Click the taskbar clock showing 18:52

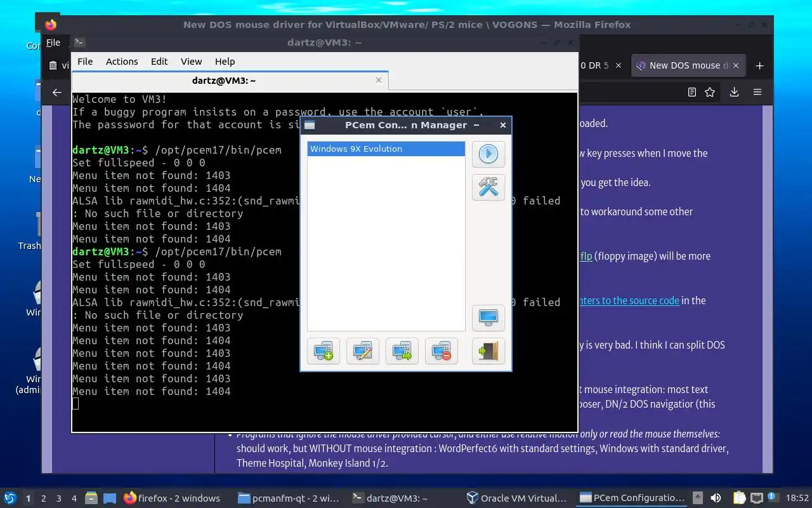coord(797,498)
